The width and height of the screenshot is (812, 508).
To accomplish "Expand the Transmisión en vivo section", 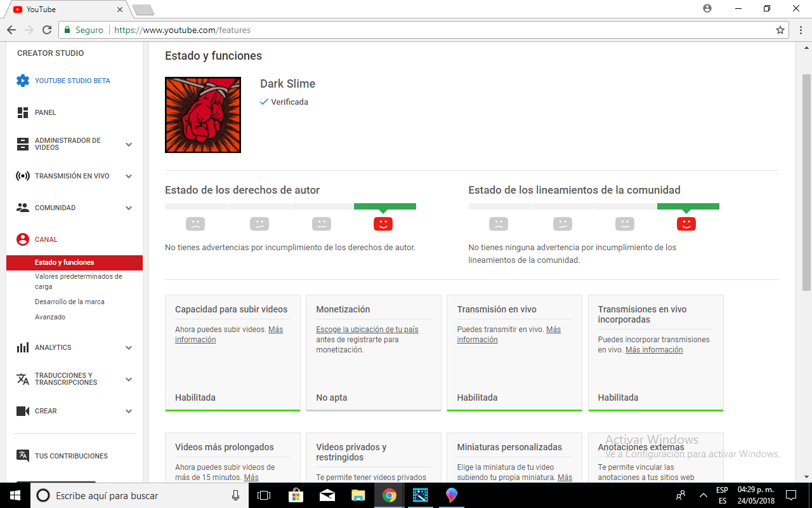I will click(x=129, y=176).
